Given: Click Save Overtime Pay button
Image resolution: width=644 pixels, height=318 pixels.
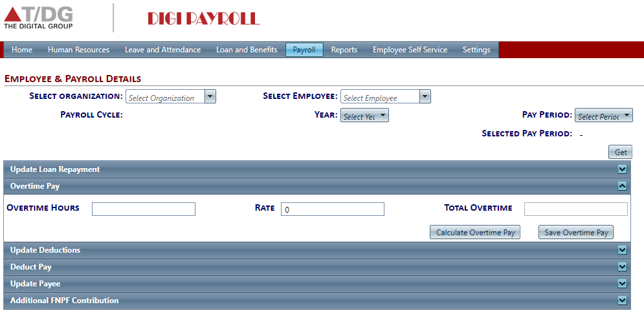Looking at the screenshot, I should click(576, 232).
